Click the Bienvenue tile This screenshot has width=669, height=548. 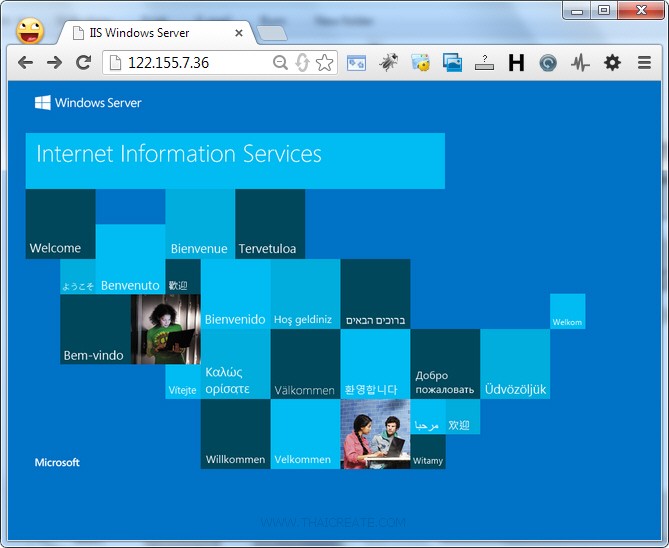(200, 224)
